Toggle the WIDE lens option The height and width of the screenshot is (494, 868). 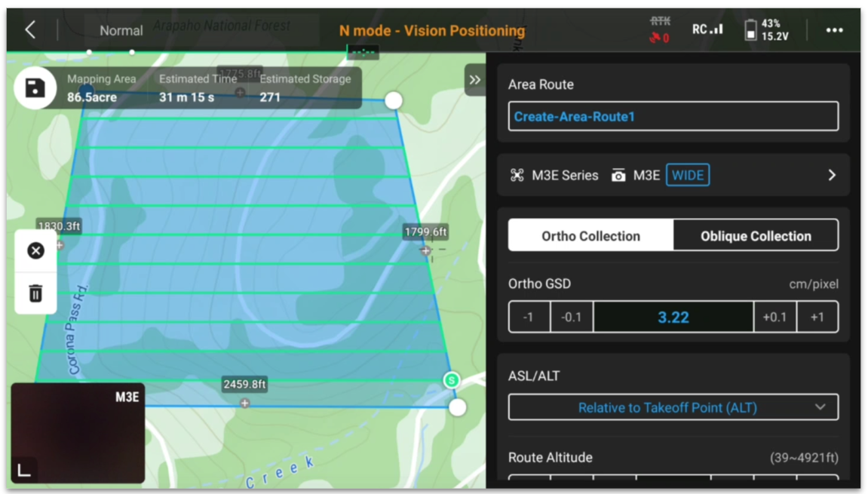[x=688, y=176]
